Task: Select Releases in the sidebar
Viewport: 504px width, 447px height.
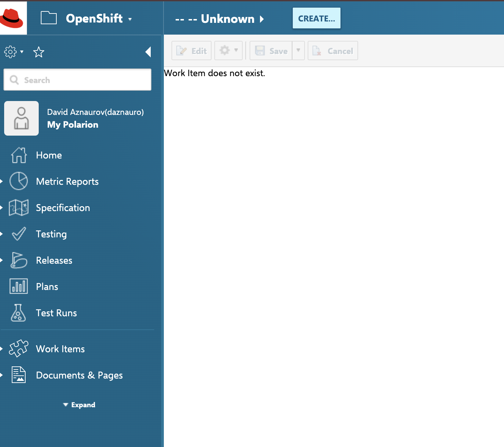Action: pyautogui.click(x=54, y=261)
